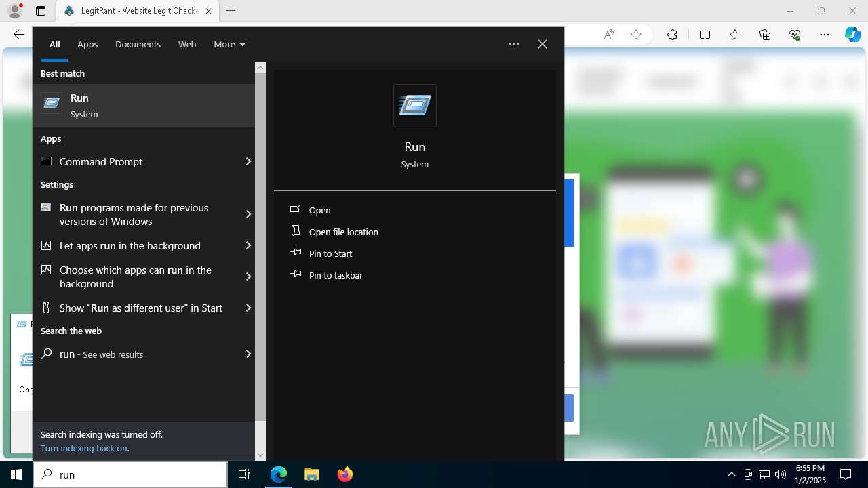
Task: Expand Show Run as different user arrow
Action: (x=248, y=308)
